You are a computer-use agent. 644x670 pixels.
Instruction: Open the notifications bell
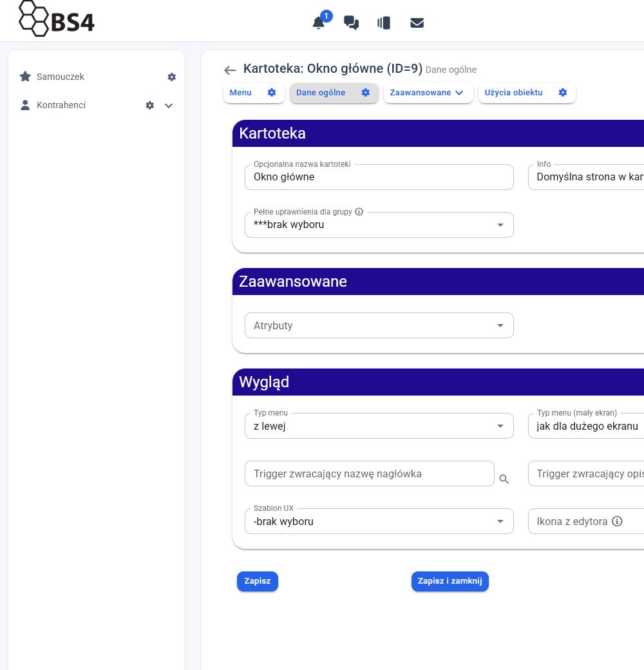pyautogui.click(x=319, y=23)
